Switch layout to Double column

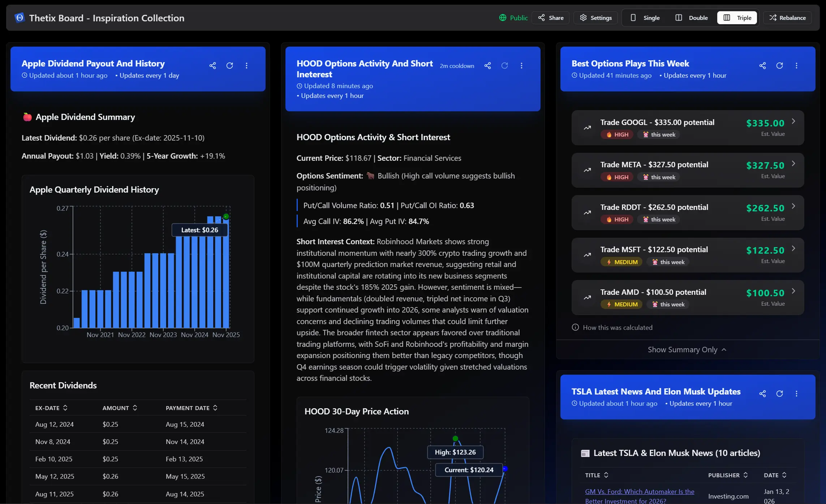(x=692, y=18)
